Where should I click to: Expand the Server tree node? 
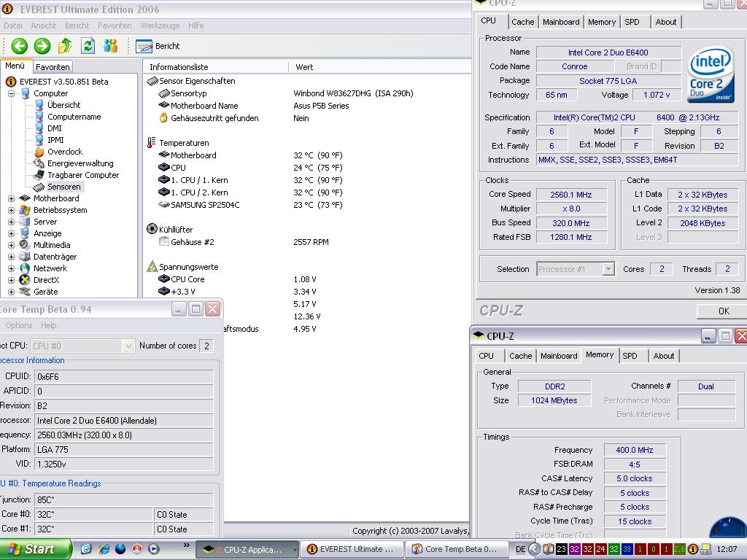tap(11, 222)
